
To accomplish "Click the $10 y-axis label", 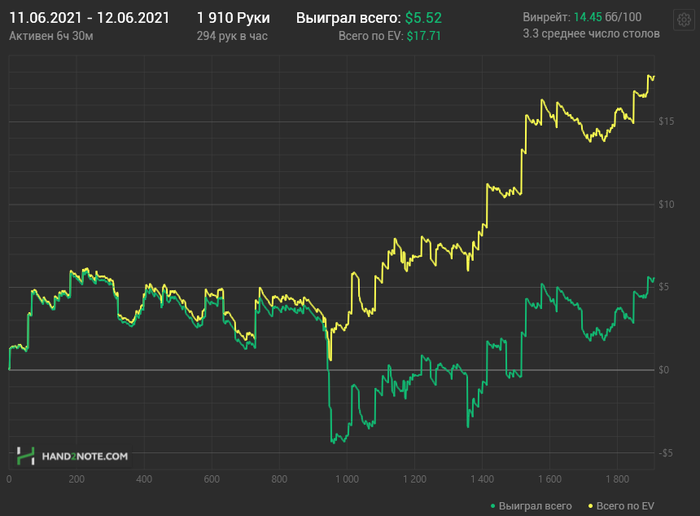I will (x=666, y=204).
